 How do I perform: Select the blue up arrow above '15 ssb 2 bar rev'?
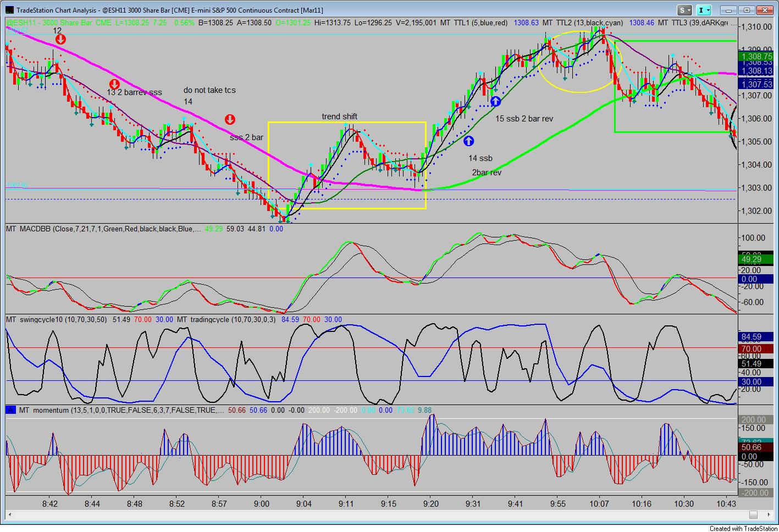[x=496, y=101]
